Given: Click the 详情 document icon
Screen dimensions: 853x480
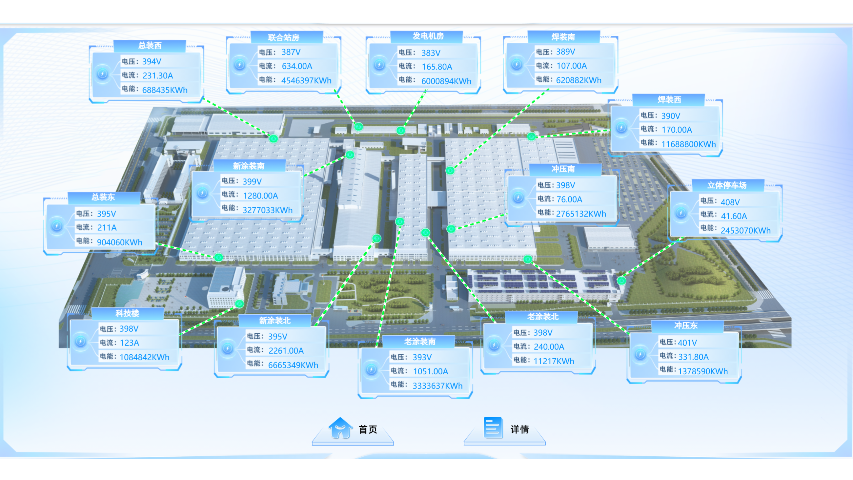Looking at the screenshot, I should pos(493,428).
